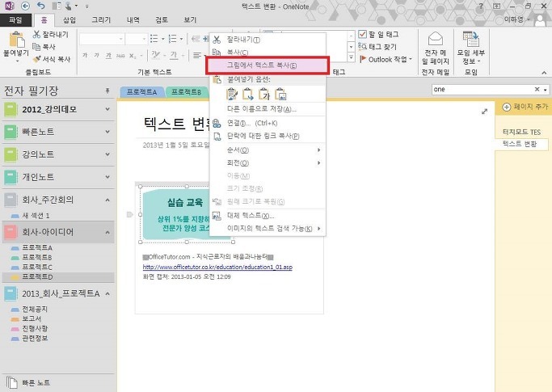Click the pin icon beside 전자 필기장

click(x=107, y=91)
